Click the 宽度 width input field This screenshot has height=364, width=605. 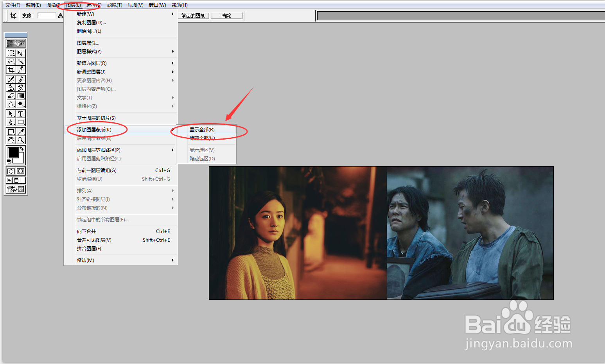[47, 16]
